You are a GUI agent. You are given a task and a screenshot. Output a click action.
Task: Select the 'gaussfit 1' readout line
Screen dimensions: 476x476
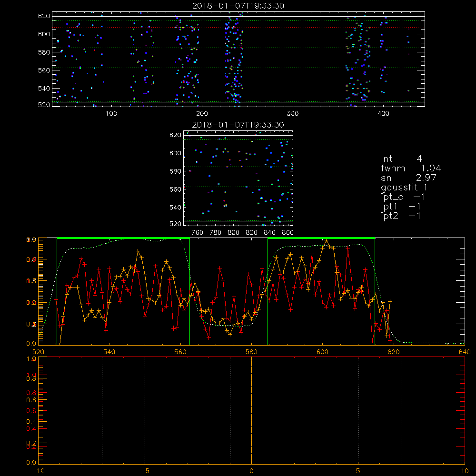(x=404, y=188)
